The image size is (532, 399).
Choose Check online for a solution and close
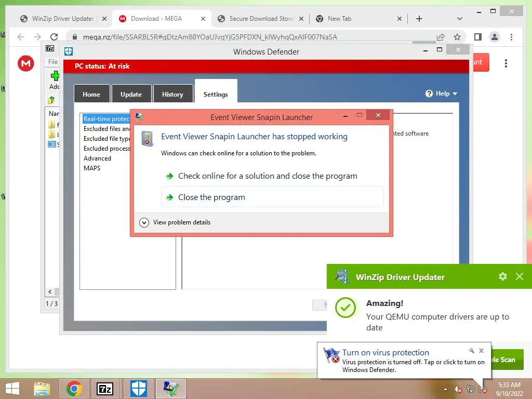click(x=272, y=176)
